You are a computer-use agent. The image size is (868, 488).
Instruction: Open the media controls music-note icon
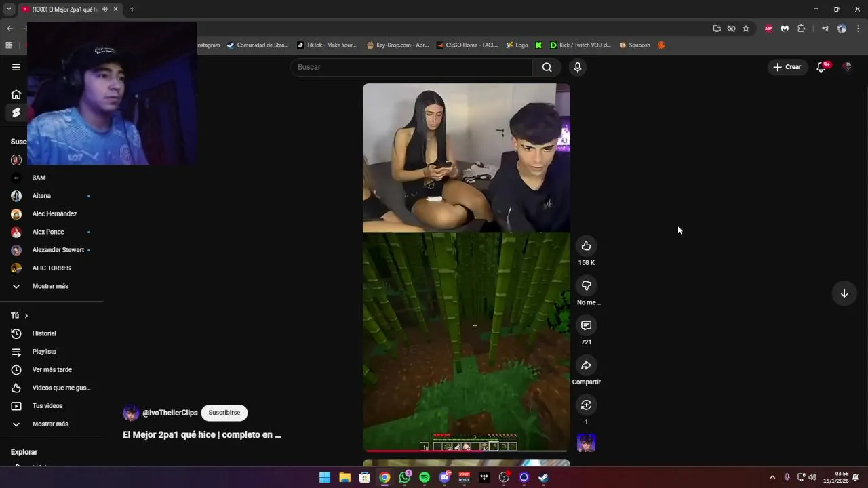(x=825, y=28)
